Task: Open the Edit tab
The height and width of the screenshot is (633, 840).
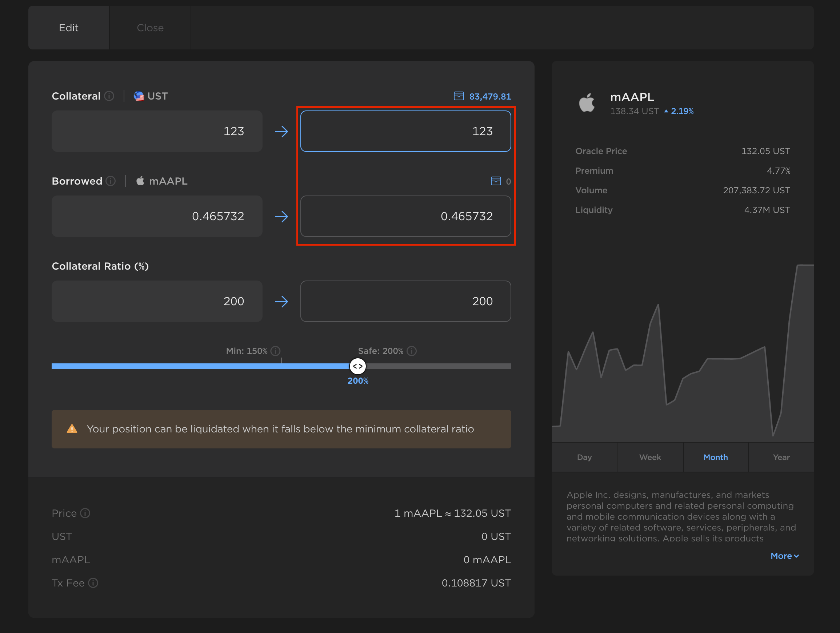Action: tap(69, 28)
